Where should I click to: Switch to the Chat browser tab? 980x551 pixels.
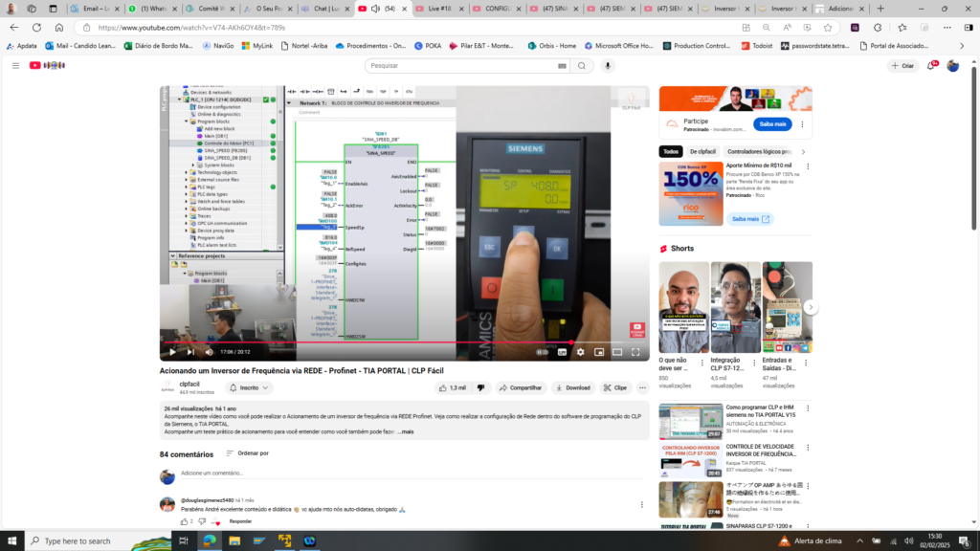click(327, 9)
